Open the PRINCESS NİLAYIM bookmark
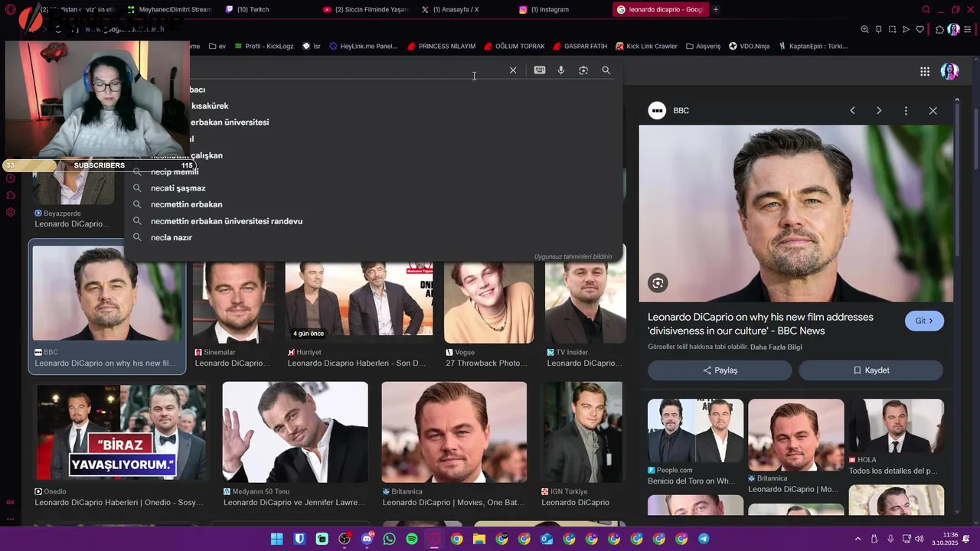This screenshot has width=980, height=551. [x=442, y=46]
